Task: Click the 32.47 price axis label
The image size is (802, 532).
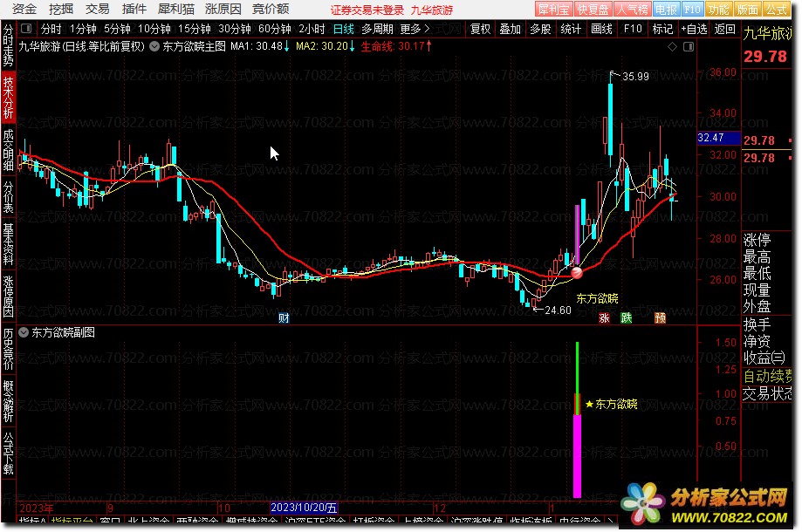Action: 718,138
